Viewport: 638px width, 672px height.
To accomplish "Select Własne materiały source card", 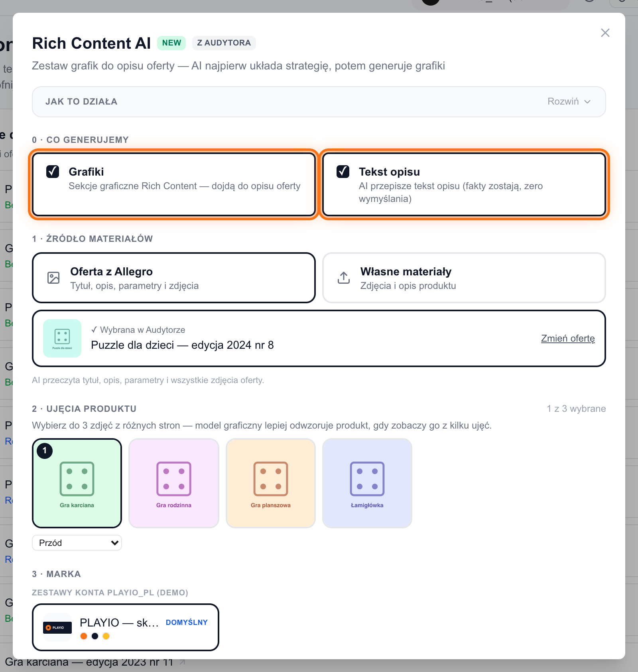I will (x=464, y=278).
